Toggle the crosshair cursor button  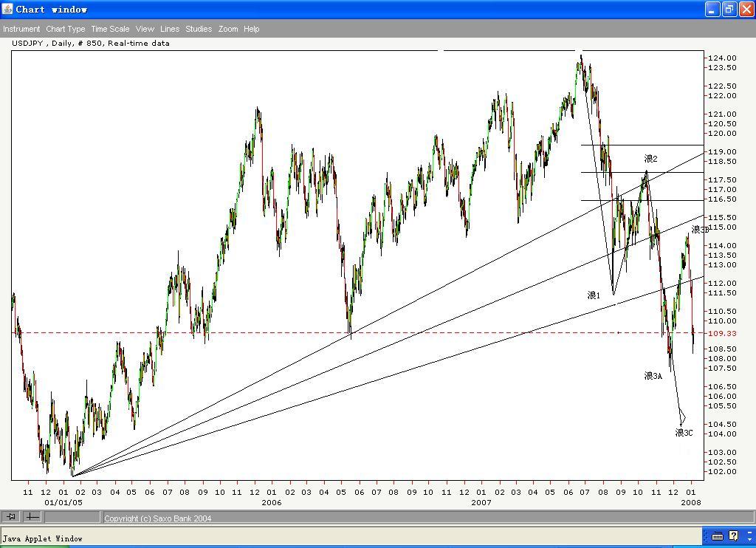tap(32, 517)
